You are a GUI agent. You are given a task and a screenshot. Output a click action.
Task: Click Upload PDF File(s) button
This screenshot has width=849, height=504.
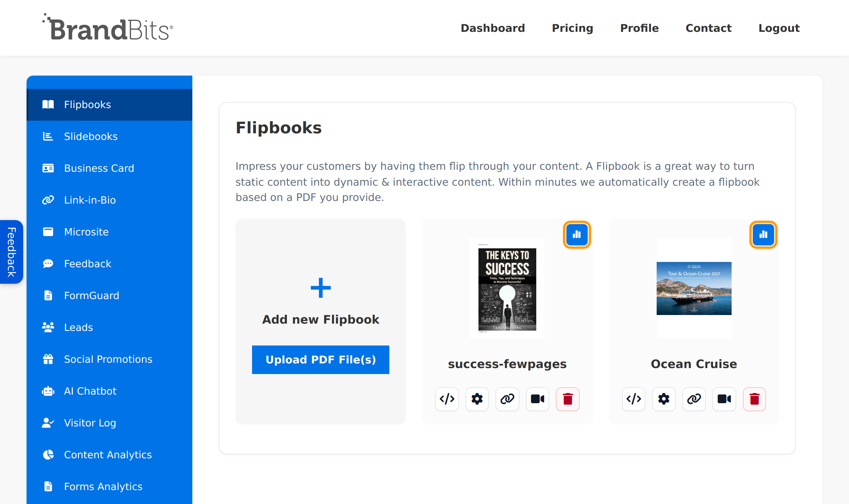[x=321, y=360]
